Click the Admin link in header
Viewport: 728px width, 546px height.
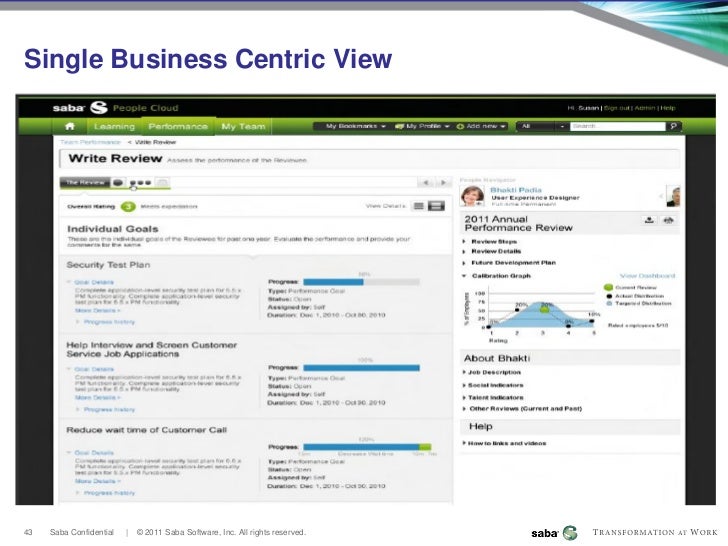645,108
